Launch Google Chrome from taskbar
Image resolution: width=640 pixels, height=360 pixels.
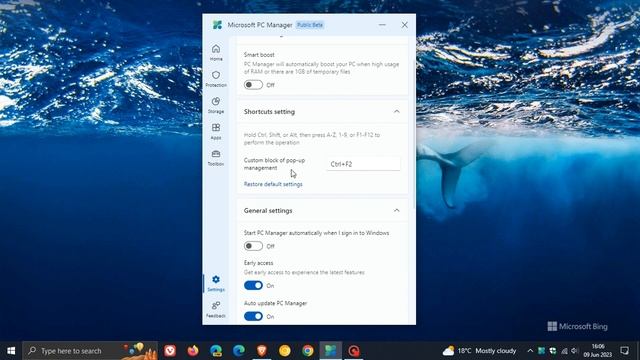pos(308,351)
